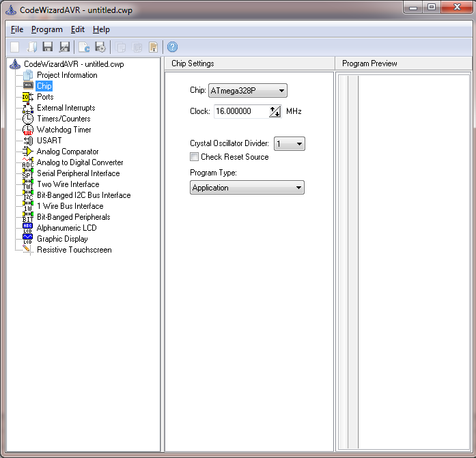476x458 pixels.
Task: Click the Chip icon in tree
Action: 28,86
